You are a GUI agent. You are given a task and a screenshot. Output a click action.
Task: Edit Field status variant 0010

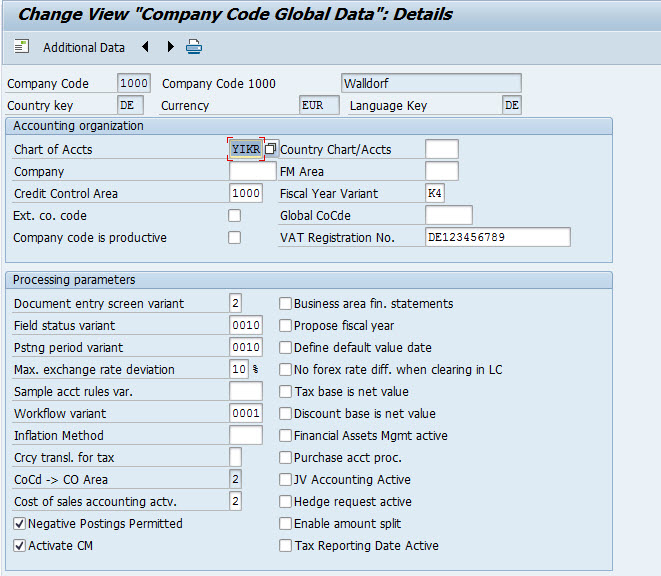[246, 325]
